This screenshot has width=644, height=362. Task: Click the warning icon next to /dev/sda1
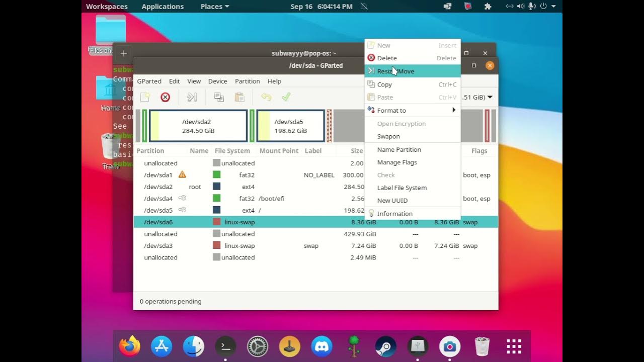pyautogui.click(x=182, y=174)
